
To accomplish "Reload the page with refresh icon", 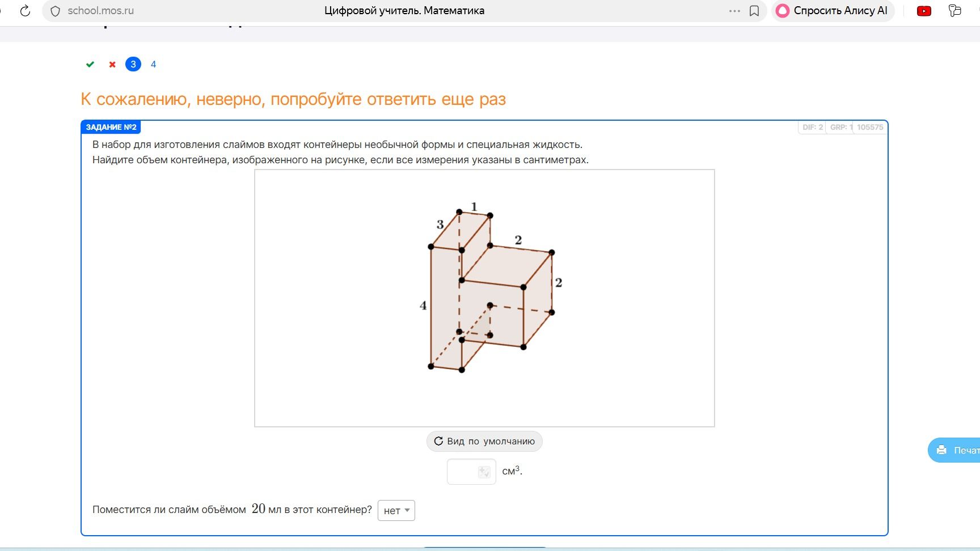I will point(25,11).
